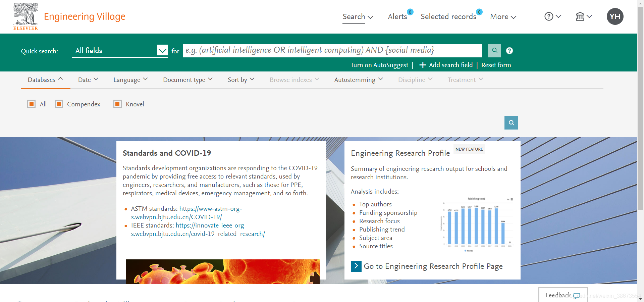Open the IEEE standards covid-19 research link

click(x=198, y=230)
